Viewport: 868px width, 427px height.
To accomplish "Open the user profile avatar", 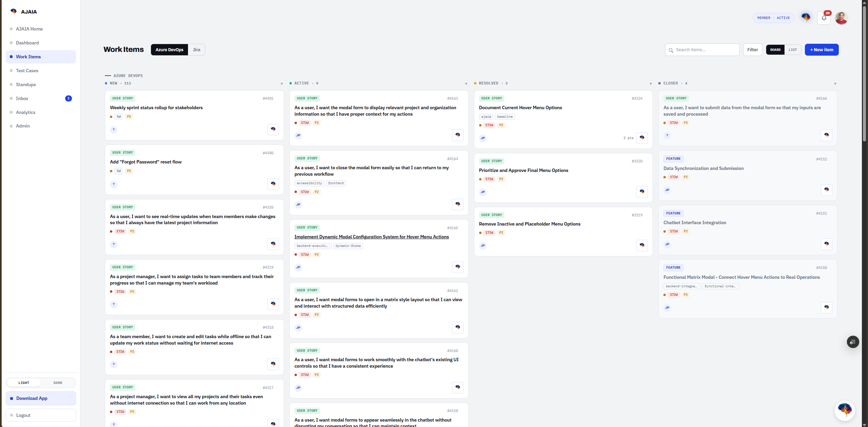I will tap(842, 18).
